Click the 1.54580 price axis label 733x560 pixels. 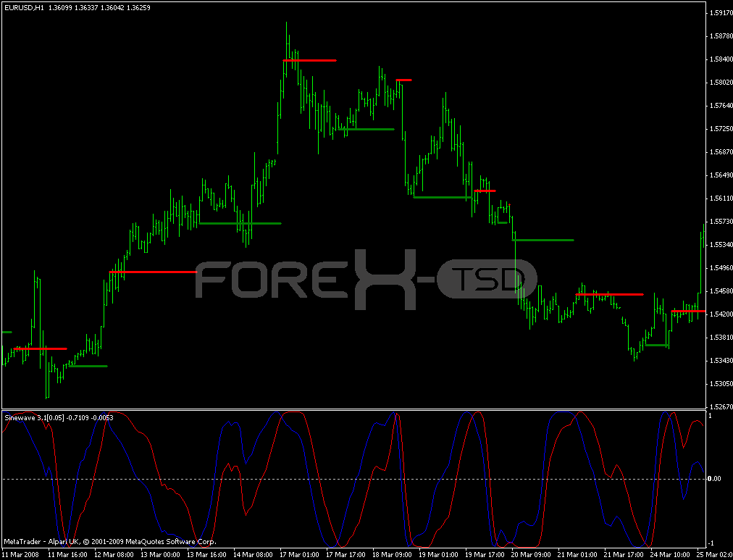click(x=721, y=291)
